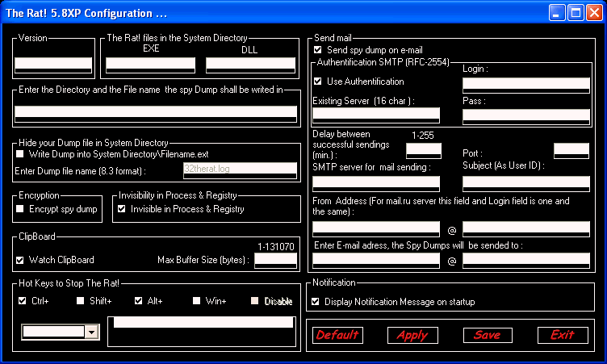Screen dimensions: 607x364
Task: Check Write Dump into System Directory option
Action: pos(21,153)
